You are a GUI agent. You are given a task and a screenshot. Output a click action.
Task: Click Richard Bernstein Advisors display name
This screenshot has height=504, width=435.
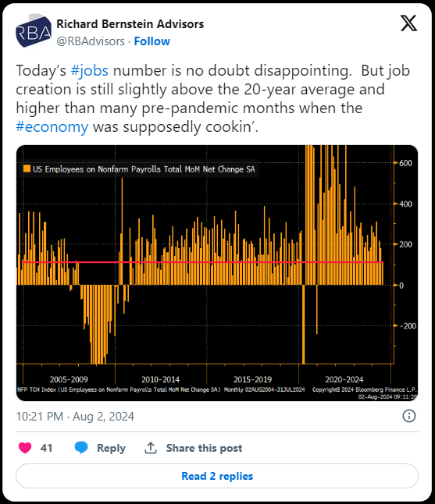tap(130, 24)
